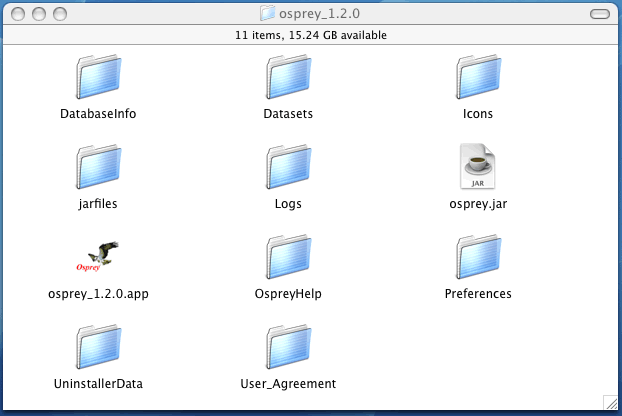Click the osprey_1.2.0.app filename label
This screenshot has height=416, width=622.
click(98, 294)
